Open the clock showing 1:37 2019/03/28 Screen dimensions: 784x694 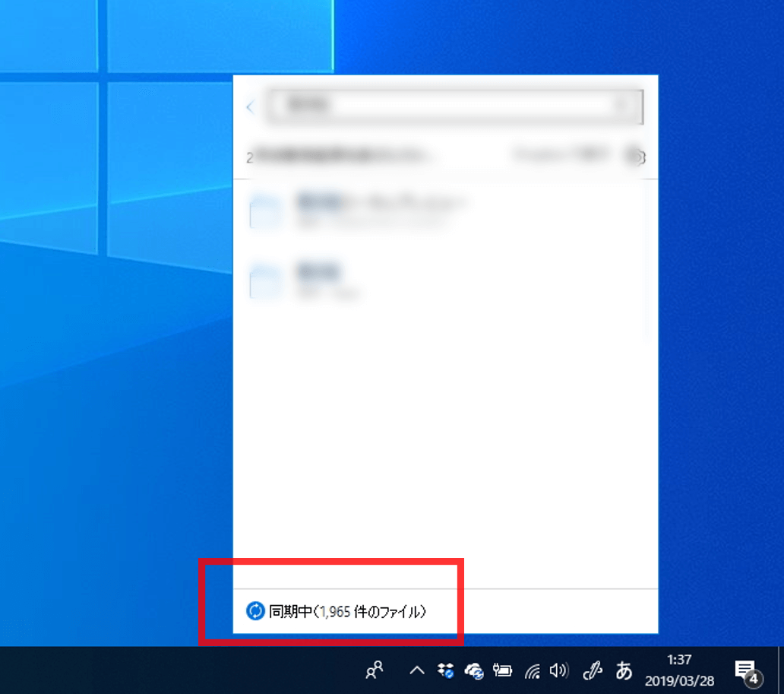(x=679, y=670)
